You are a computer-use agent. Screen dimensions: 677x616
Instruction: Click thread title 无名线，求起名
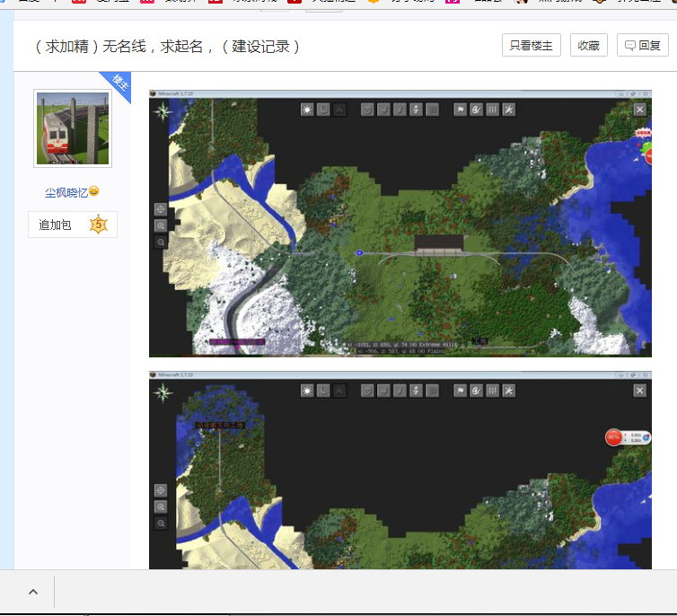click(167, 46)
